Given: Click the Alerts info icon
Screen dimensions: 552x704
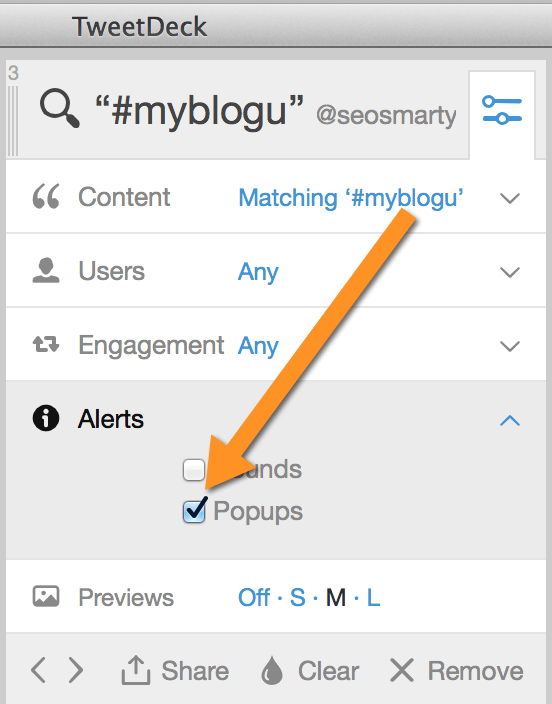Looking at the screenshot, I should [x=46, y=418].
